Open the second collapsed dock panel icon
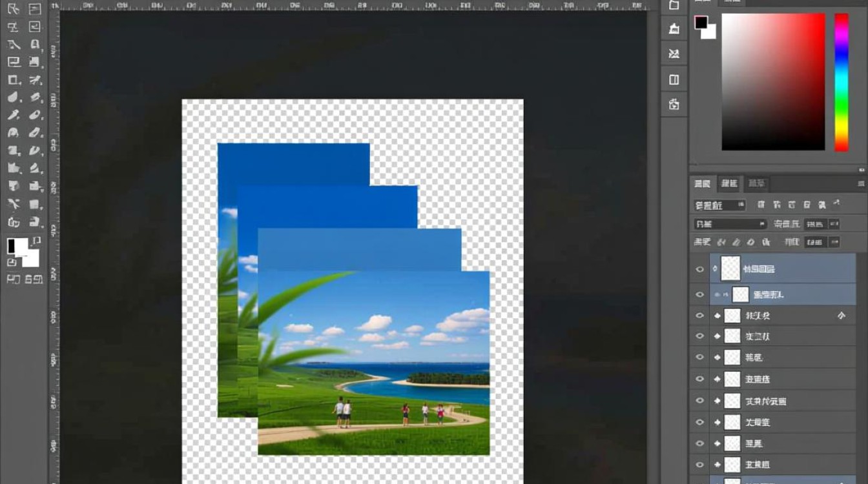868x484 pixels. (x=674, y=28)
